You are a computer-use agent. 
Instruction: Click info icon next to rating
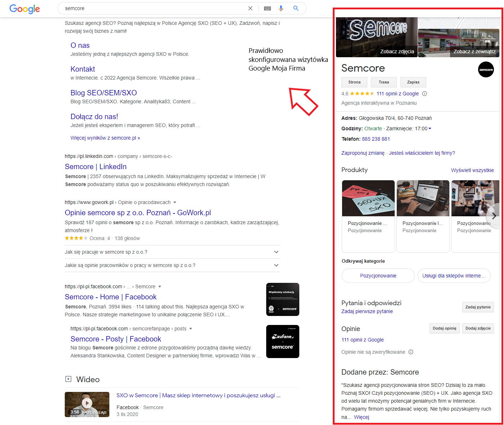pos(424,94)
